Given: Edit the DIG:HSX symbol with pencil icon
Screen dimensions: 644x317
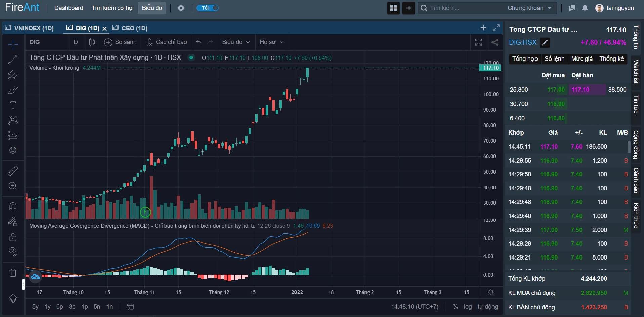Looking at the screenshot, I should tap(545, 43).
